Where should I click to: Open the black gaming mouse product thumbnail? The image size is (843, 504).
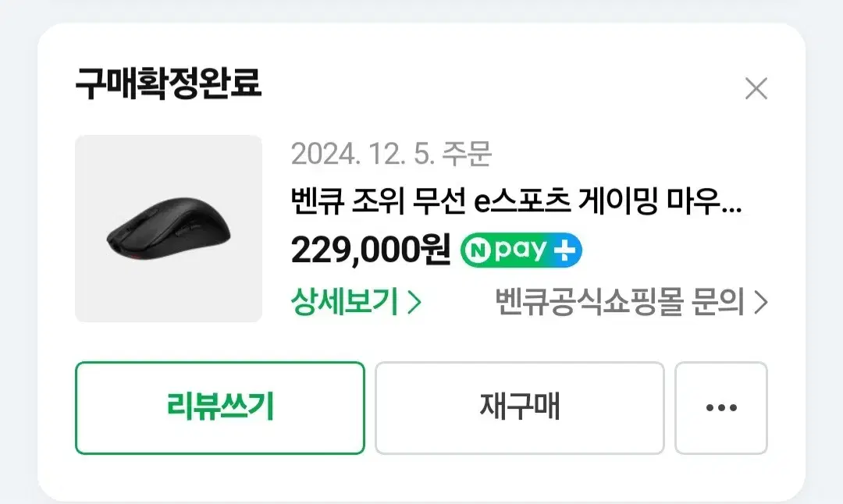pos(169,229)
